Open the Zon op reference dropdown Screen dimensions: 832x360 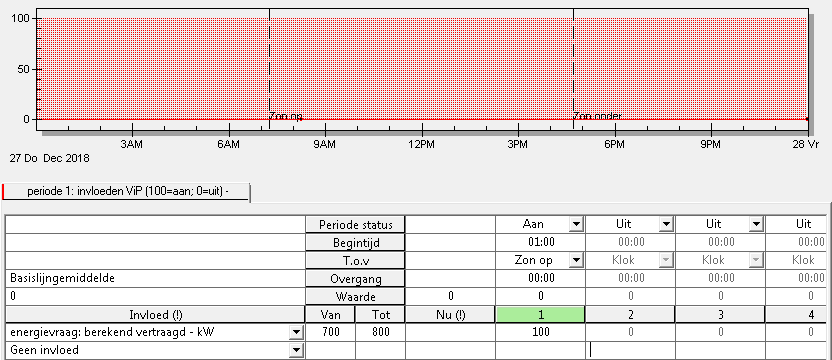tap(576, 261)
